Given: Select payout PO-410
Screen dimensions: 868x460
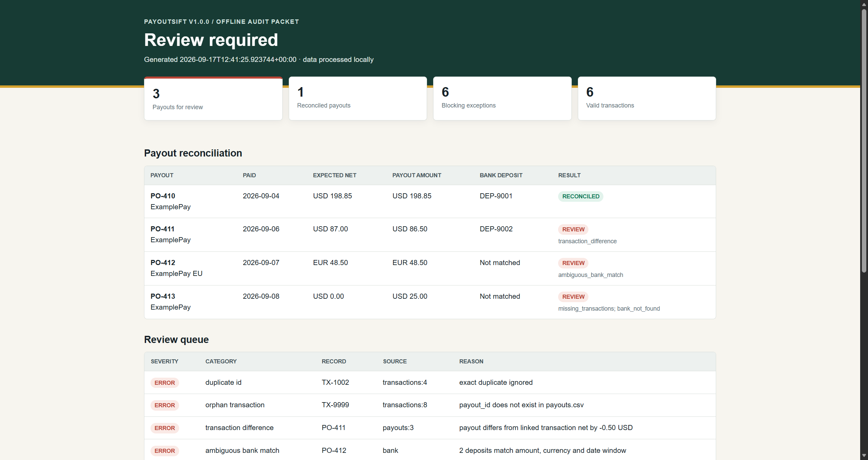Looking at the screenshot, I should coord(163,196).
